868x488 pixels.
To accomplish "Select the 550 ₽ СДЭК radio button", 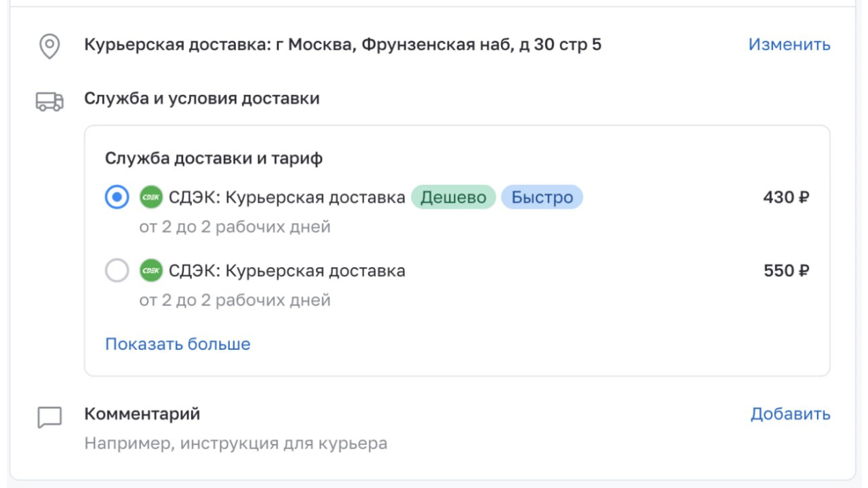I will click(117, 271).
